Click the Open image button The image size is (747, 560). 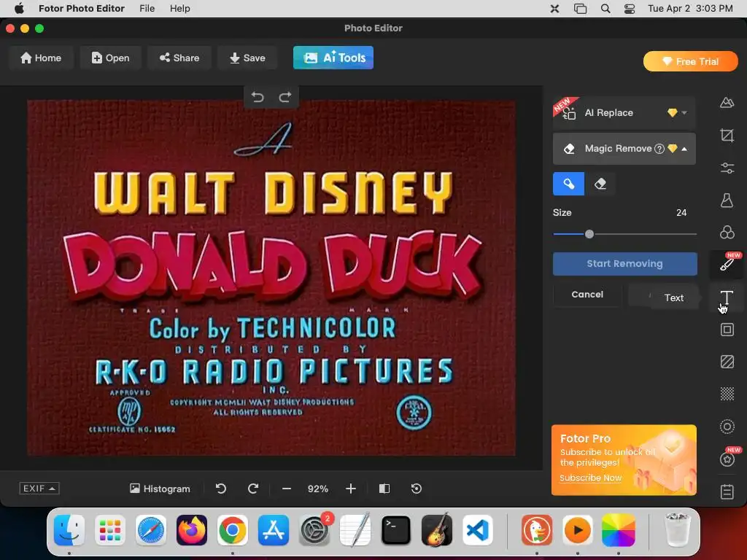[x=110, y=58]
